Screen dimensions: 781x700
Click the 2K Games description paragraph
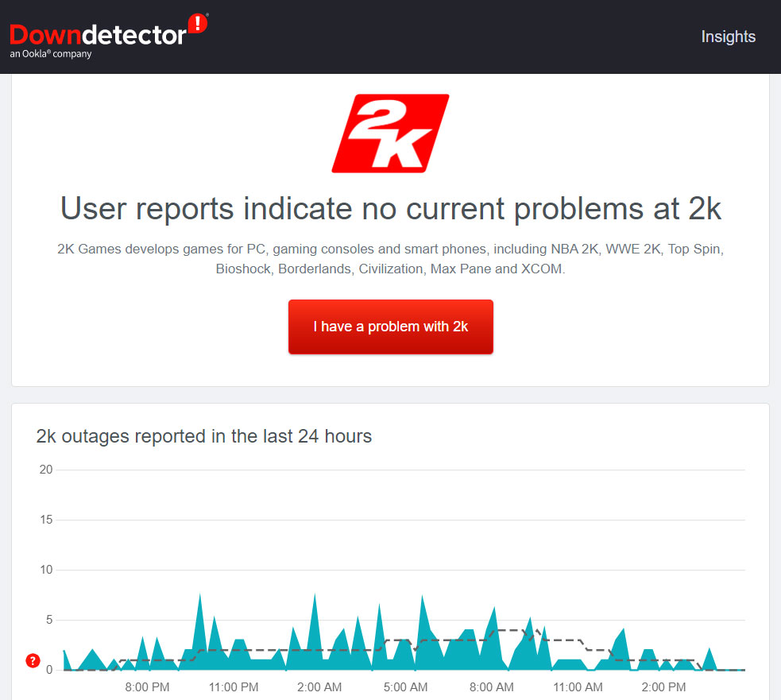391,258
